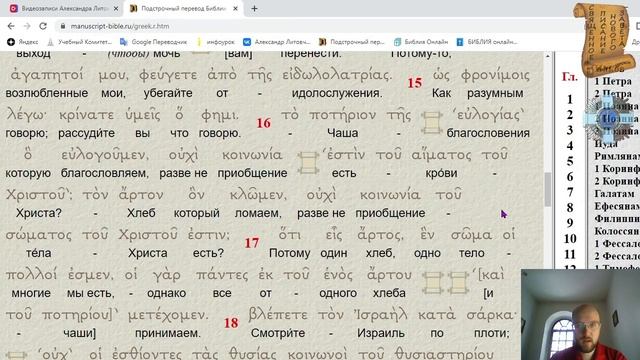
Task: Click the verse number 17
Action: click(x=252, y=243)
